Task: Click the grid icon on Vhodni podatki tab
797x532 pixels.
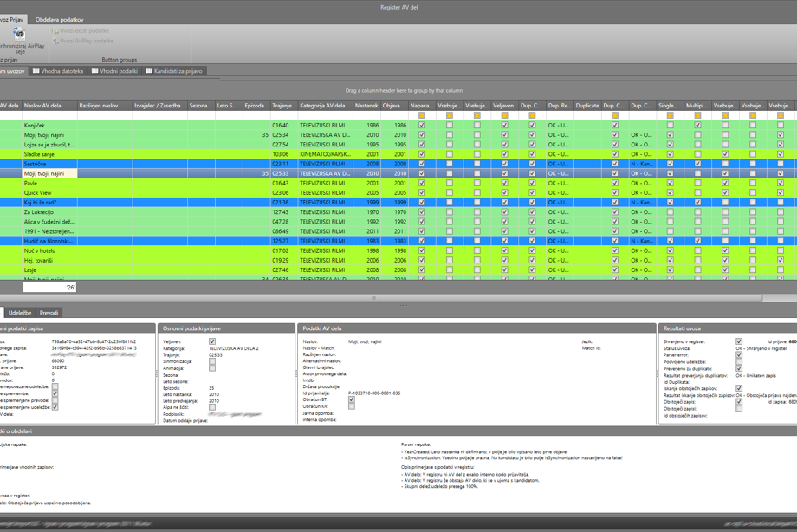Action: [x=95, y=71]
